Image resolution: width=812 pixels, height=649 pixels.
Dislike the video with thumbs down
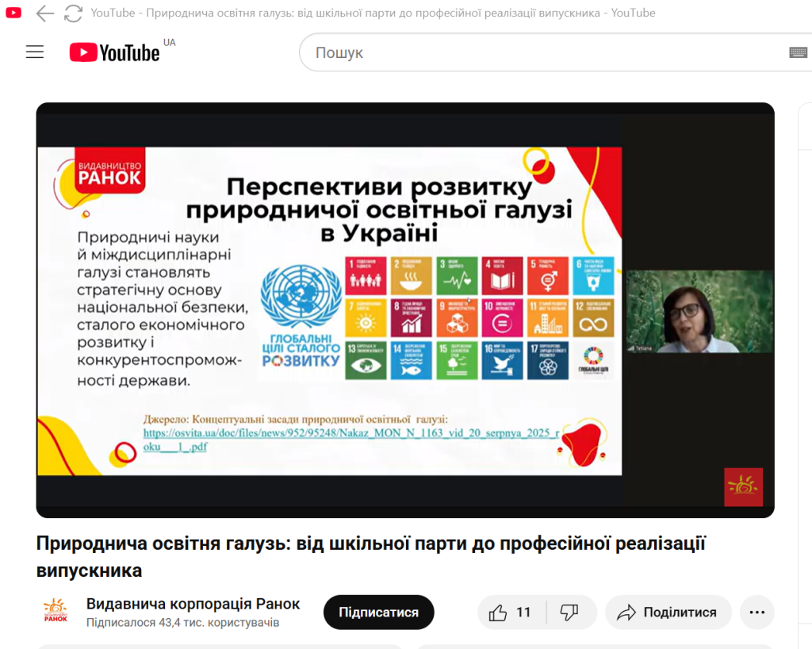pos(569,613)
